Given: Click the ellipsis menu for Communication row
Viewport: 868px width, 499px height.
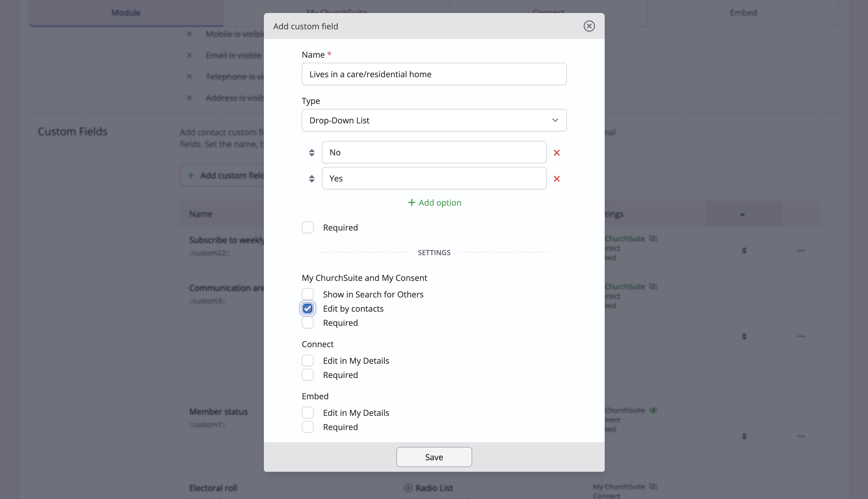Looking at the screenshot, I should click(x=801, y=336).
